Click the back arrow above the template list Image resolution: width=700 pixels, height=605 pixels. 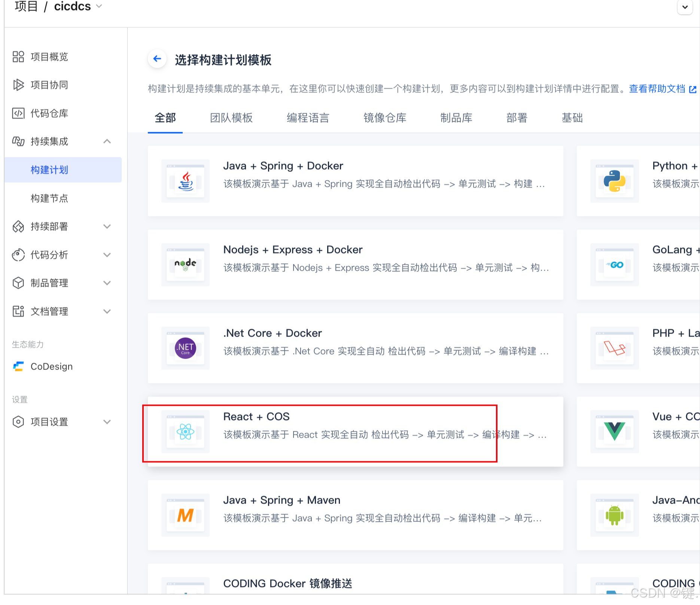[157, 59]
